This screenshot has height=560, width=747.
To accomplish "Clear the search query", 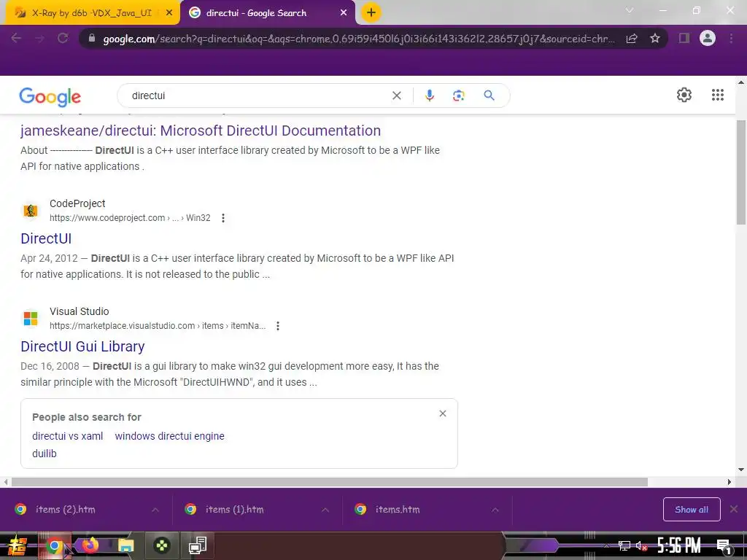I will tap(396, 96).
